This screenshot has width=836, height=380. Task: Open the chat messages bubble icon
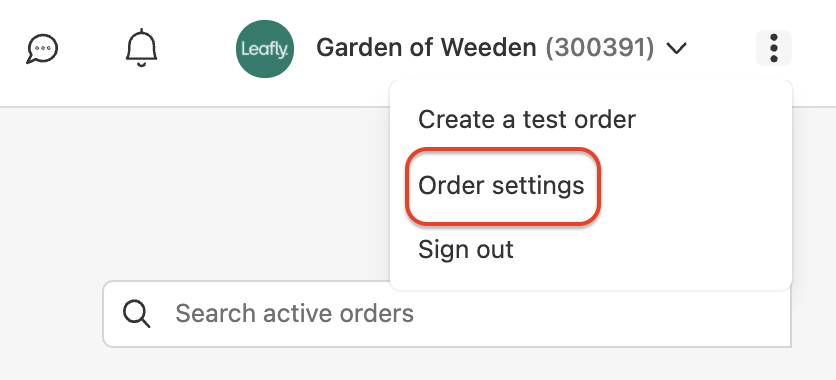point(42,48)
